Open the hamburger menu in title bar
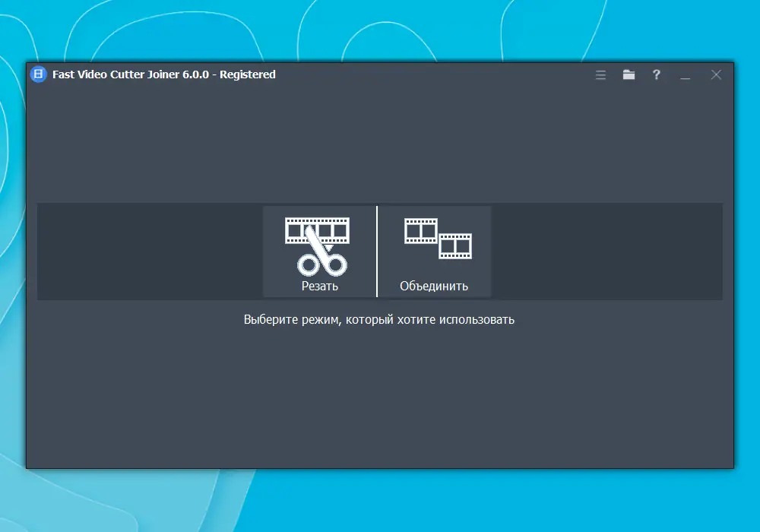This screenshot has width=760, height=532. pos(600,74)
